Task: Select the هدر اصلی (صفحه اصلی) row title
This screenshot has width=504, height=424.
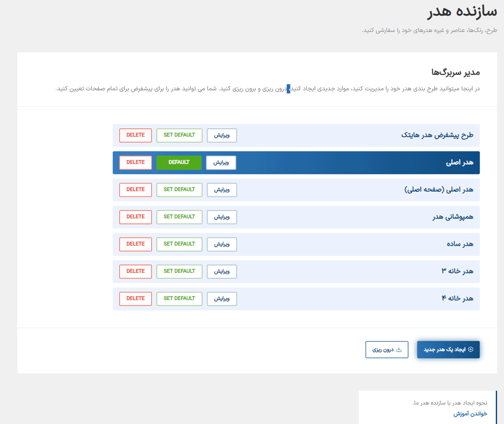Action: pos(439,190)
